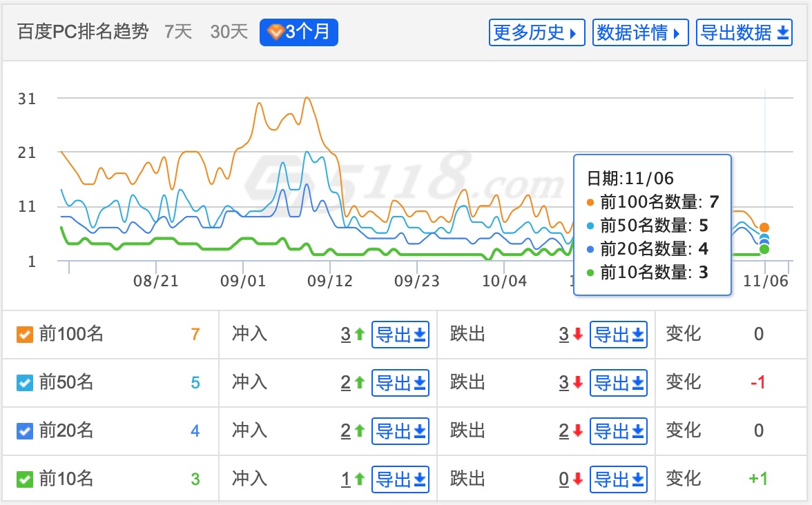The height and width of the screenshot is (505, 812).
Task: Export the 前20名 跌出 data
Action: pyautogui.click(x=619, y=431)
